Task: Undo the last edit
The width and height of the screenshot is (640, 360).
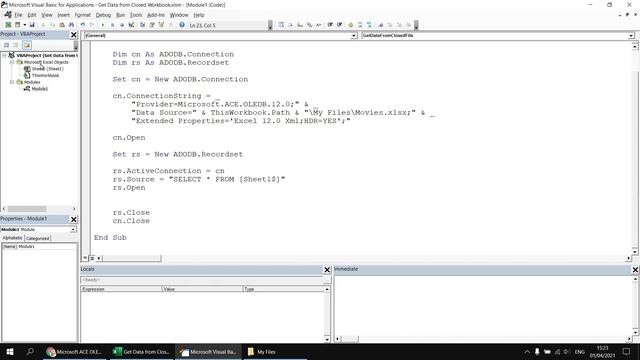Action: coord(83,25)
